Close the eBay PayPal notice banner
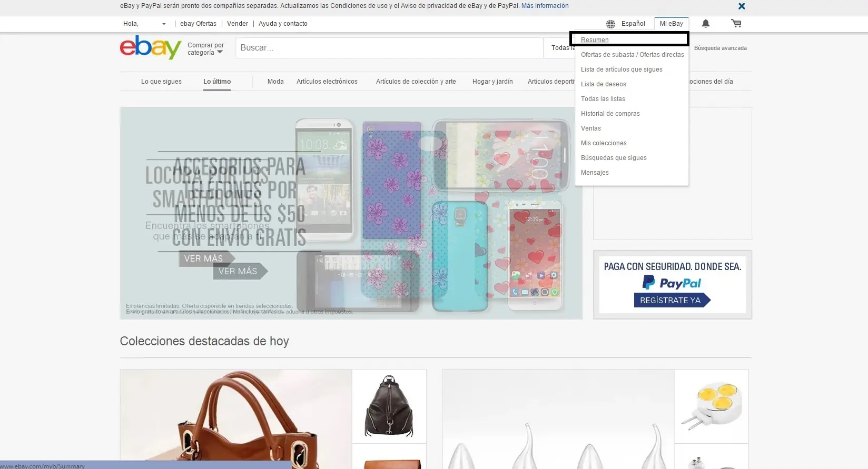868x469 pixels. 742,6
